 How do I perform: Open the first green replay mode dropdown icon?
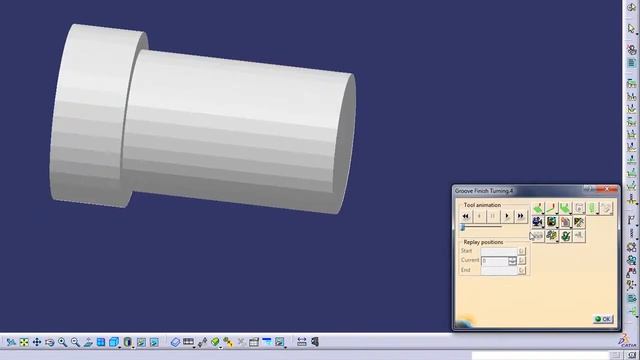[x=538, y=209]
